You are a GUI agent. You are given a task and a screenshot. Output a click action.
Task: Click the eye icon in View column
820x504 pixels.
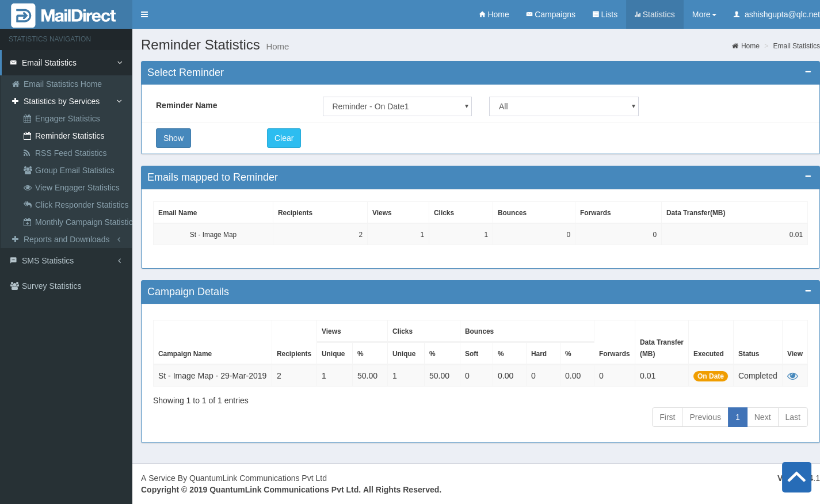click(x=792, y=376)
